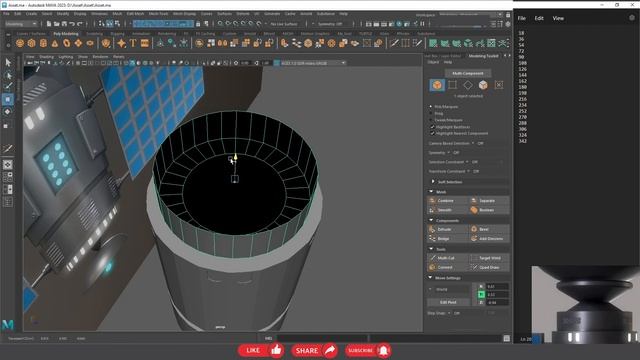Click the Redo arrow in the status line
The width and height of the screenshot is (640, 360).
click(x=80, y=24)
